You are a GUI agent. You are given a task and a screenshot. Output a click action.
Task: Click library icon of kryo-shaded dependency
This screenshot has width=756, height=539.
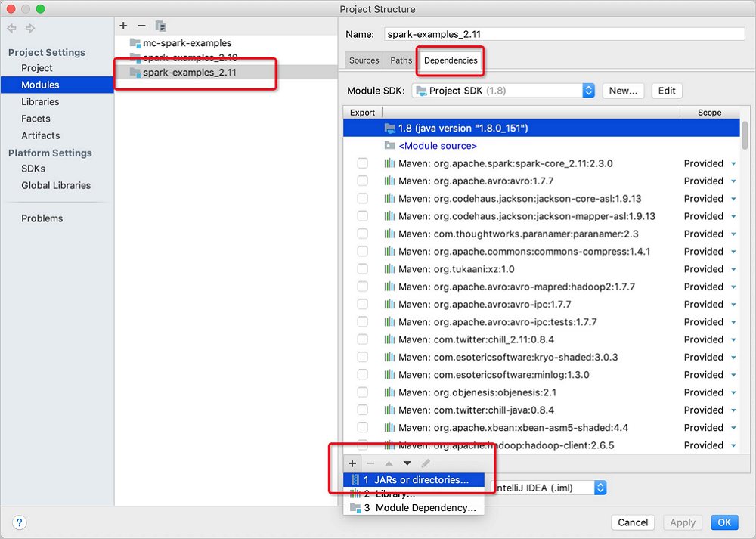[389, 358]
